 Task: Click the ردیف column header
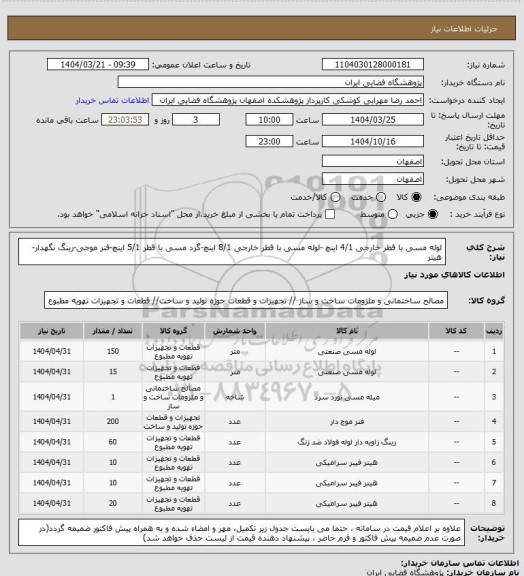(x=494, y=331)
